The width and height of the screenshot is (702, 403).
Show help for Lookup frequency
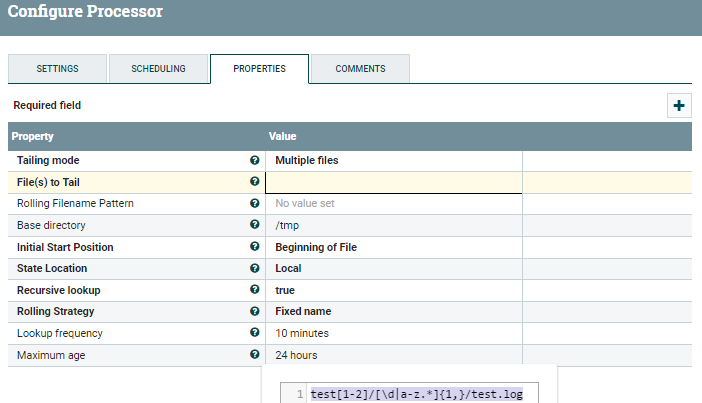click(x=255, y=333)
